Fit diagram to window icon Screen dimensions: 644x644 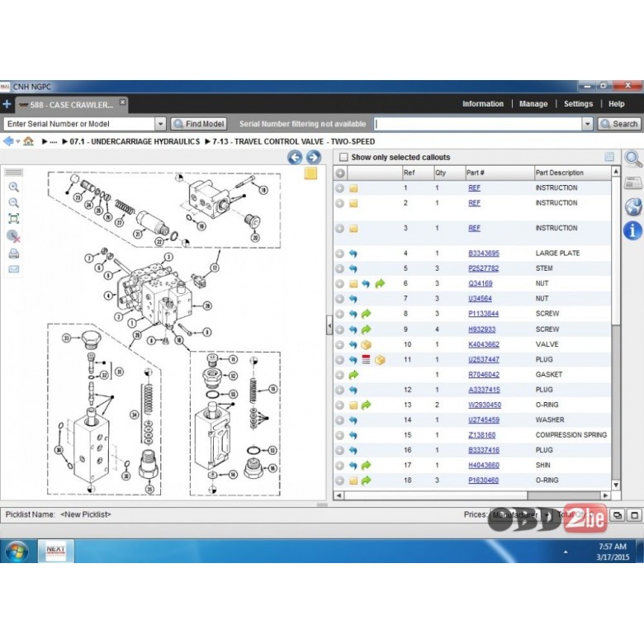tap(13, 219)
